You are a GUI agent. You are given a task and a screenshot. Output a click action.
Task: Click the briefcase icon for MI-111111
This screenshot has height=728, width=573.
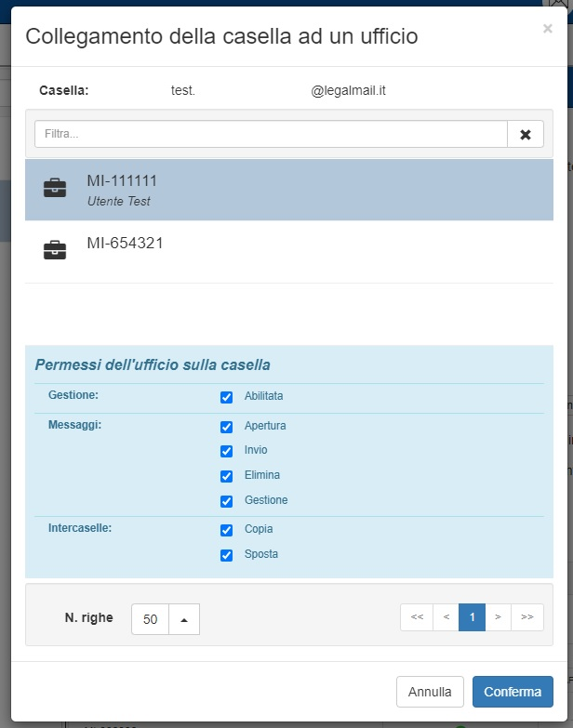[55, 189]
